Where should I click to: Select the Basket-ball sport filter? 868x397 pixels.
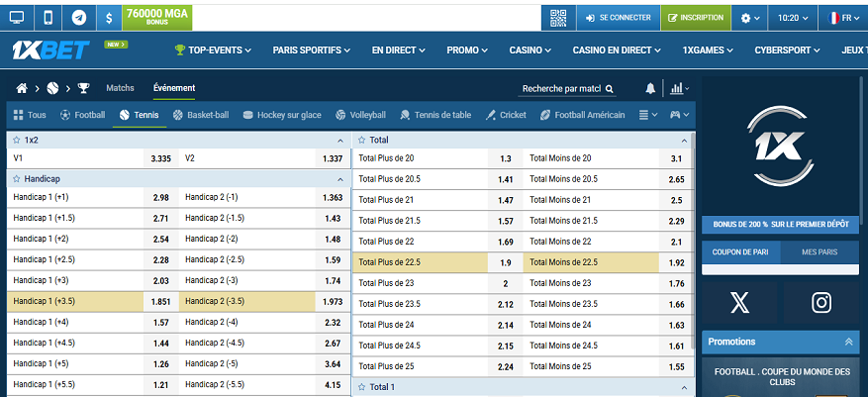click(x=200, y=115)
